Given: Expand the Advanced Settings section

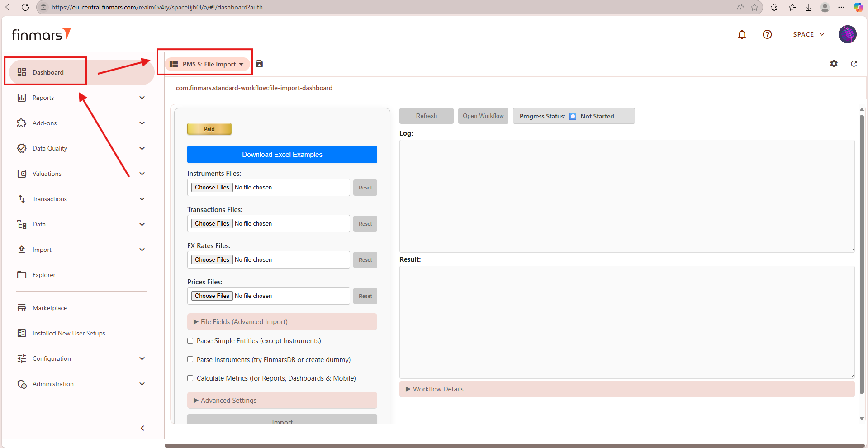Looking at the screenshot, I should coord(282,401).
